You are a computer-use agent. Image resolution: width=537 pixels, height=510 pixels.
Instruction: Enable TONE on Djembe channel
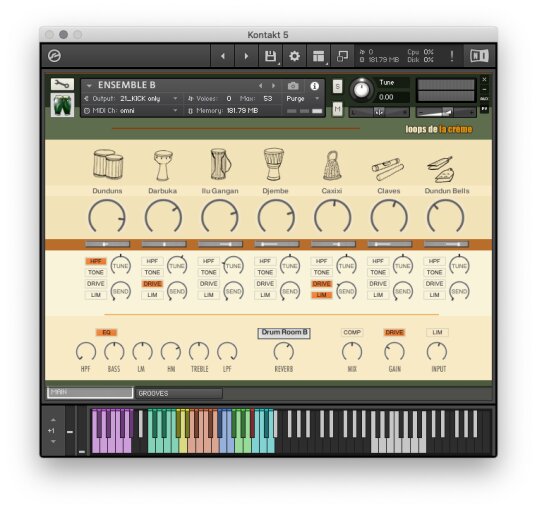[265, 272]
